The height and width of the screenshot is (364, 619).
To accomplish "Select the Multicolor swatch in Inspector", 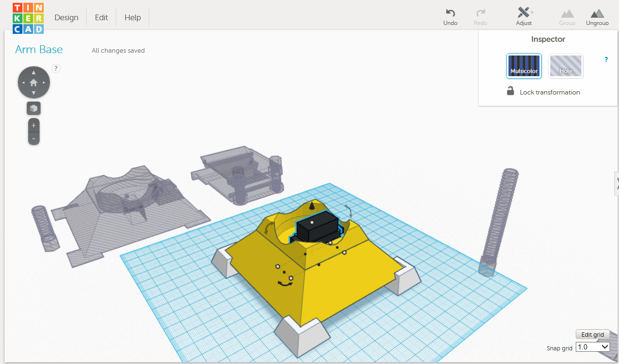I will [x=524, y=66].
